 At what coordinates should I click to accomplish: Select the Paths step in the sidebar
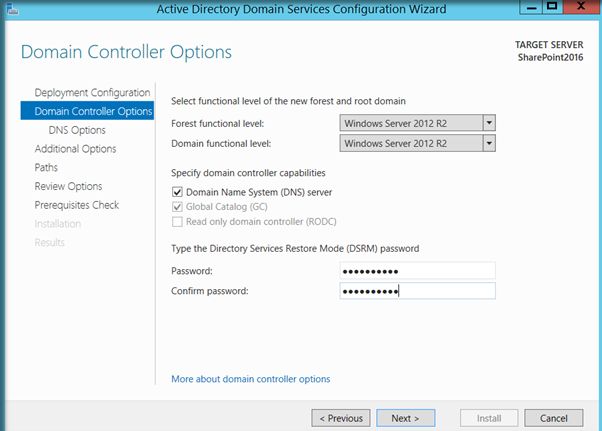tap(46, 167)
